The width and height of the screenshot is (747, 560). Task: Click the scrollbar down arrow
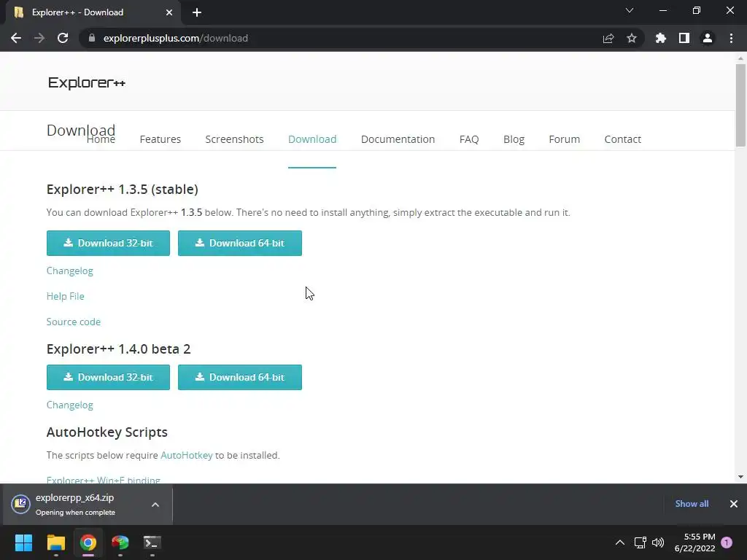[x=740, y=477]
